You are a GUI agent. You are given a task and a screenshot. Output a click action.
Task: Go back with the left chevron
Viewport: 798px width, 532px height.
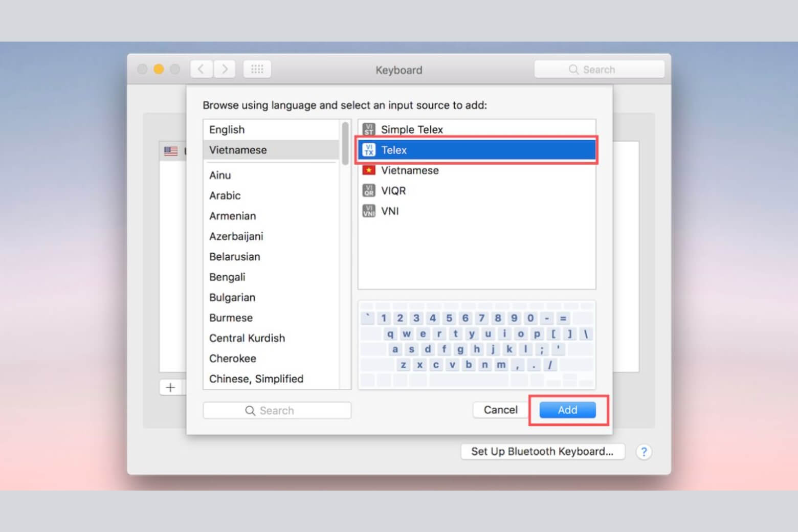pos(201,69)
